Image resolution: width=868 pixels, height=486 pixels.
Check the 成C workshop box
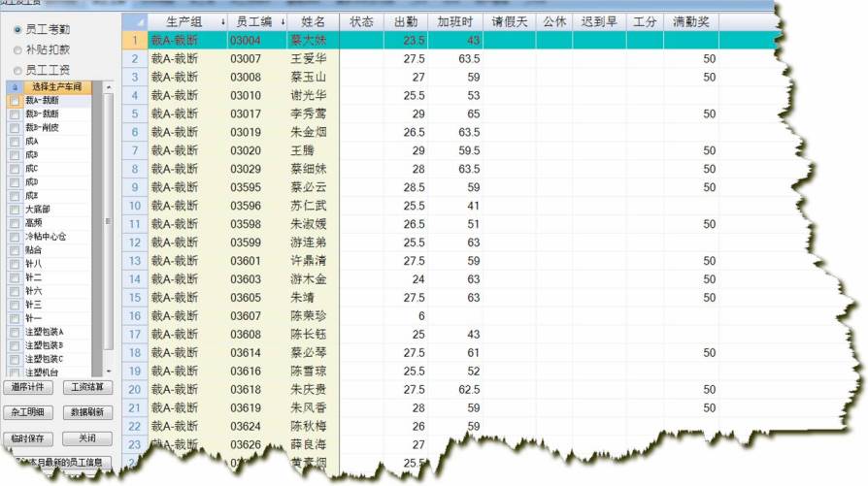15,169
